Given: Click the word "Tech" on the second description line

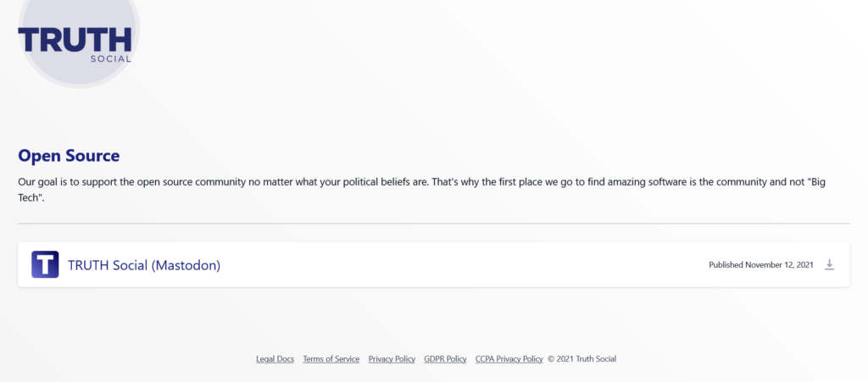Looking at the screenshot, I should [x=28, y=198].
